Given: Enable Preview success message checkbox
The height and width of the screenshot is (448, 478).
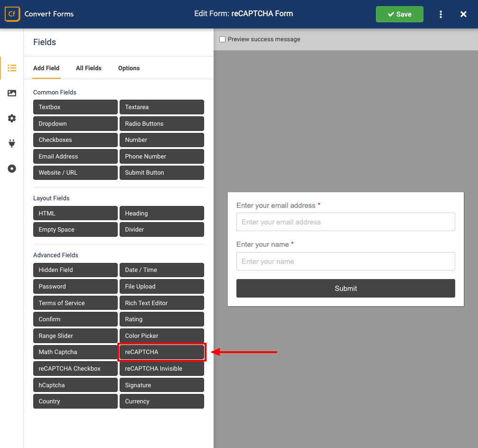Looking at the screenshot, I should (x=223, y=39).
